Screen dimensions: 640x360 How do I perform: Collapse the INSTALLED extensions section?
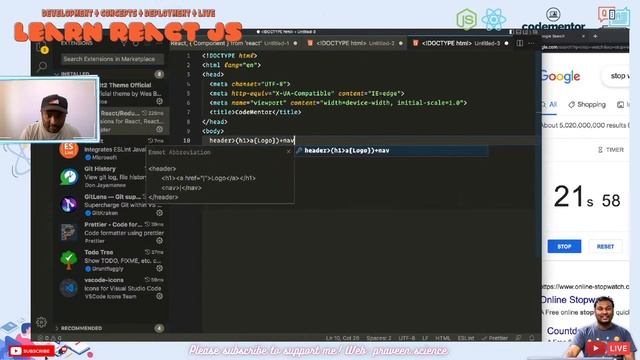[75, 74]
